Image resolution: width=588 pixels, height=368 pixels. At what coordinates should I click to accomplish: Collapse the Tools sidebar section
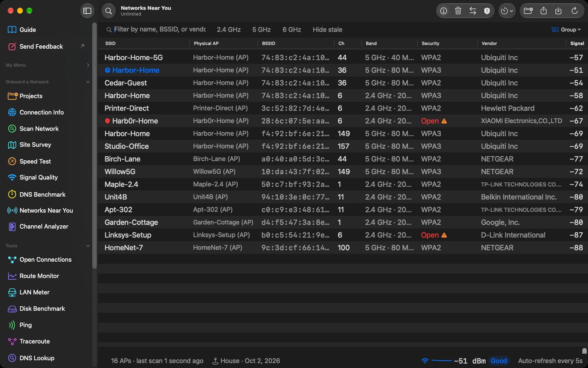[x=88, y=246]
